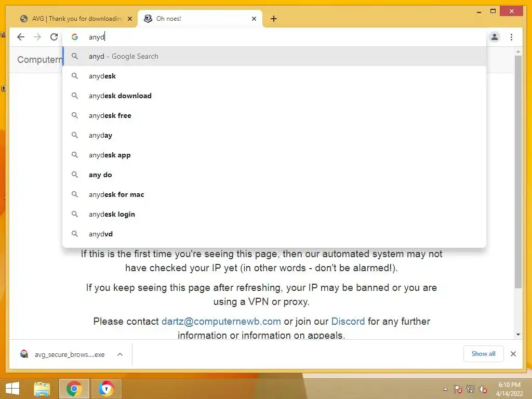Select the 'anydesk free' suggestion
The width and height of the screenshot is (532, 399).
(x=274, y=115)
